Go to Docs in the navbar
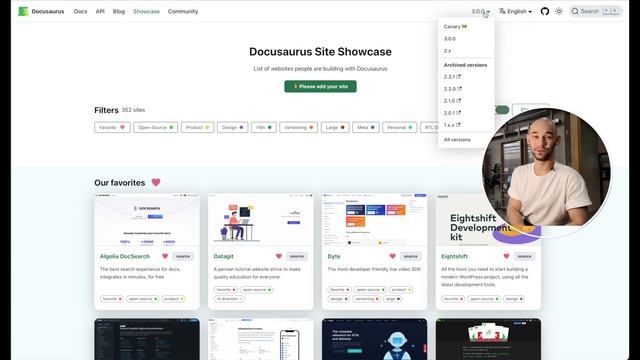 coord(80,11)
